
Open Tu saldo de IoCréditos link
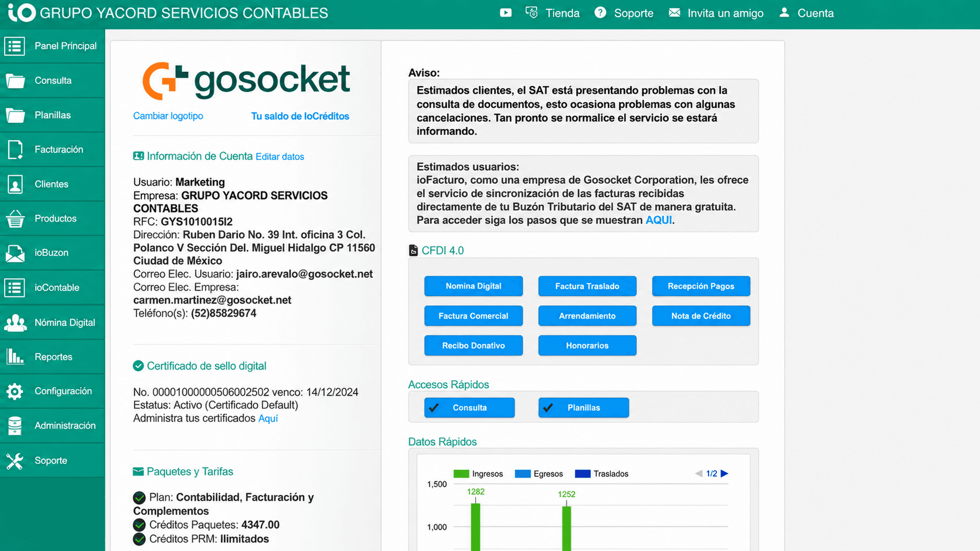pos(300,116)
